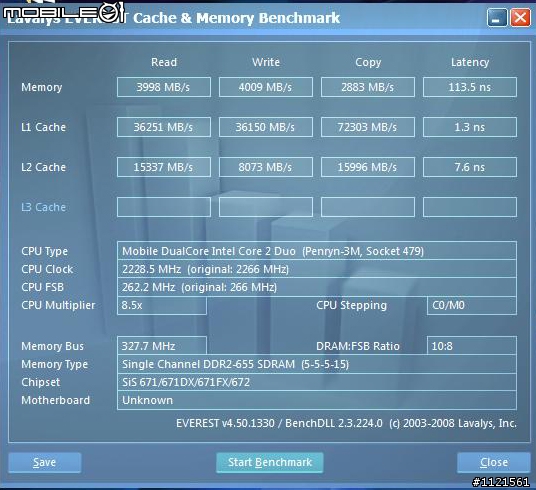Select L2 Cache Write 8073 MB/s
This screenshot has height=490, width=536.
point(266,167)
